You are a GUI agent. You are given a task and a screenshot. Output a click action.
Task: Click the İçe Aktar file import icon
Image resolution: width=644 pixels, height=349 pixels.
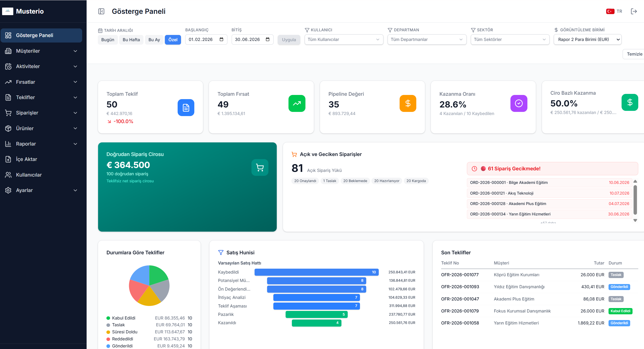[8, 159]
